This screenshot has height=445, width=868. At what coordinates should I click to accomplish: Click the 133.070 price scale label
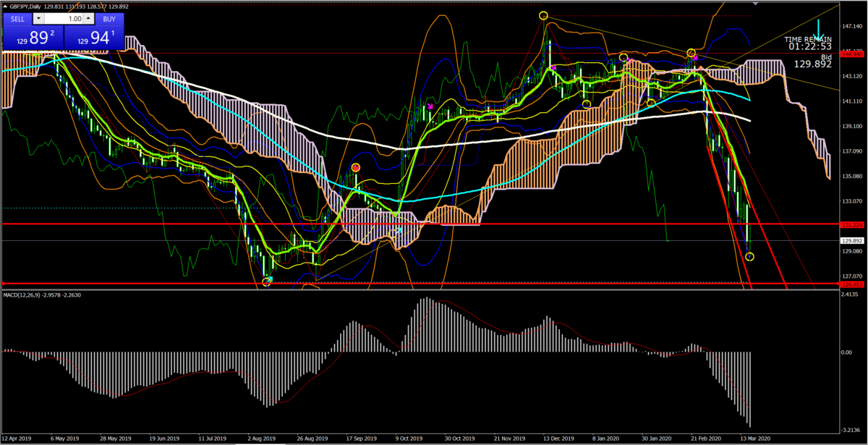[854, 201]
